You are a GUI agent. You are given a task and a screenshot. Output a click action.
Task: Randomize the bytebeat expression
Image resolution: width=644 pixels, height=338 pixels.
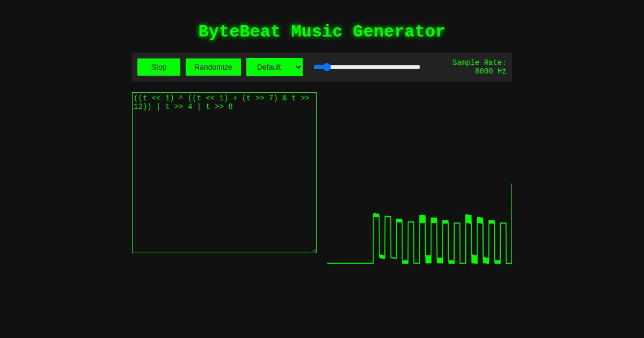(x=213, y=67)
